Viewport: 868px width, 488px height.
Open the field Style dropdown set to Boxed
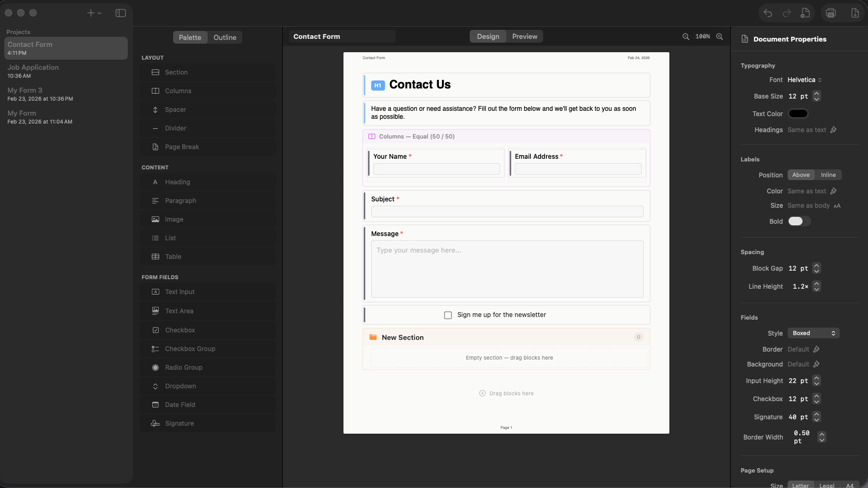[x=813, y=332]
